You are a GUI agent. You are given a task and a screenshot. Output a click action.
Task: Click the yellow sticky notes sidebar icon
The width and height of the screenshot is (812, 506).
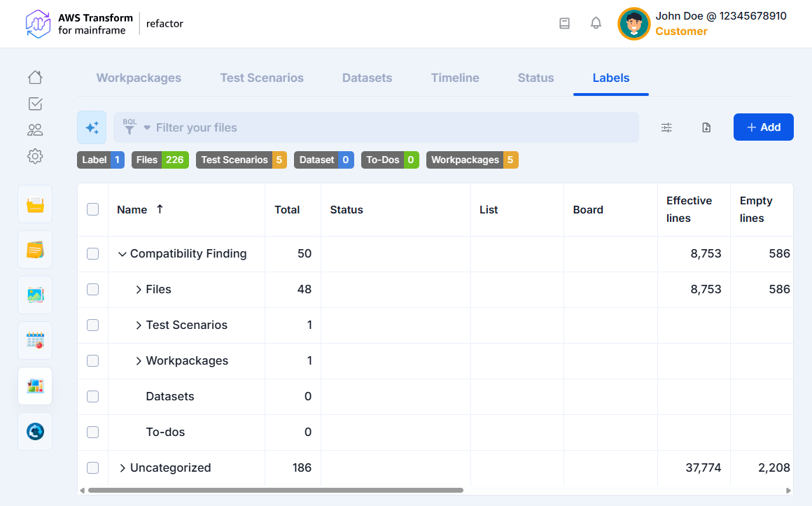35,250
